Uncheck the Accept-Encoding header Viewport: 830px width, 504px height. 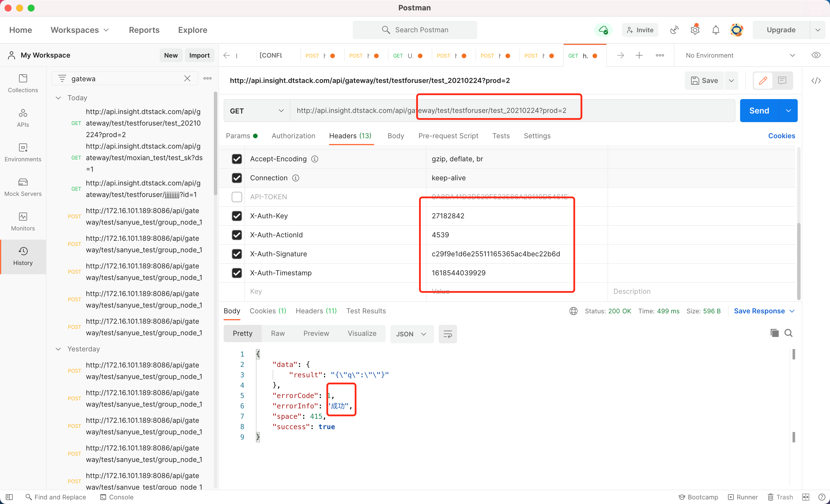tap(237, 159)
